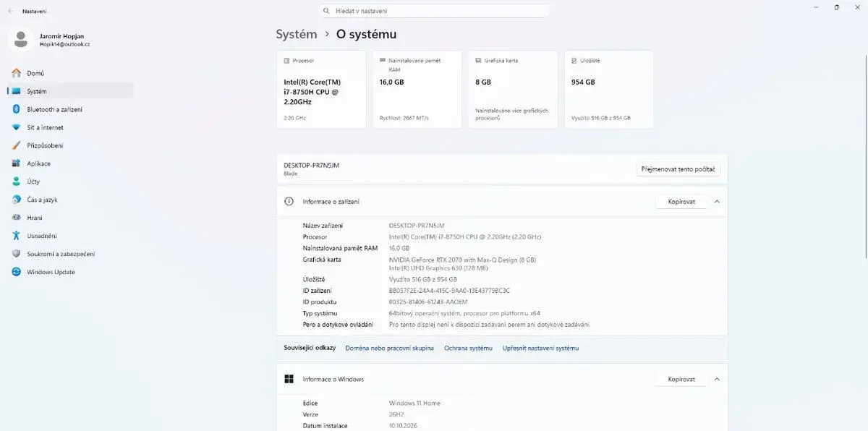868x431 pixels.
Task: Open Síť a internet wifi icon
Action: 16,127
